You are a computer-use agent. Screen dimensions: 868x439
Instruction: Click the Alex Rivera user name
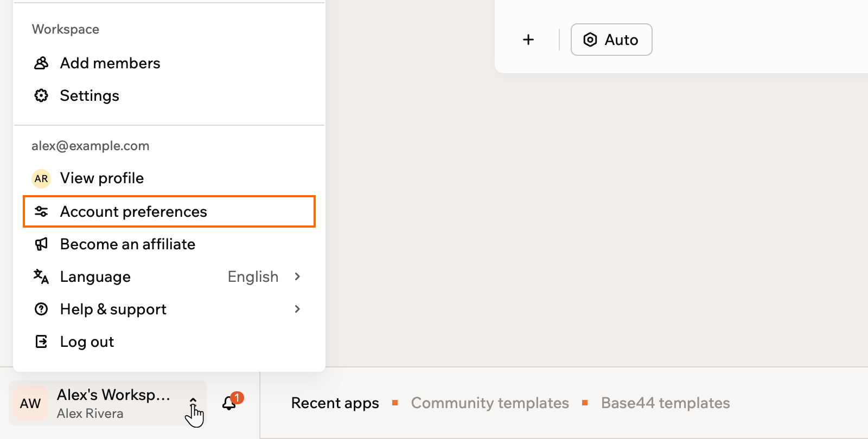click(90, 414)
